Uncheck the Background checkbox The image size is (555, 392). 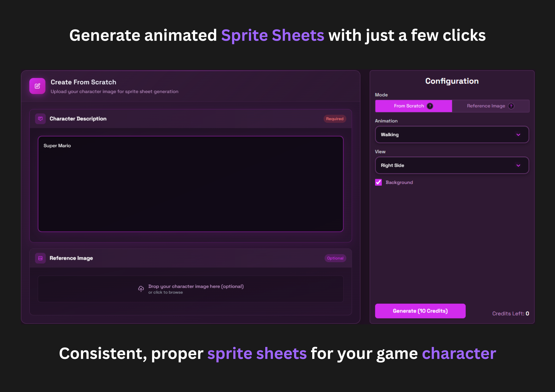378,182
